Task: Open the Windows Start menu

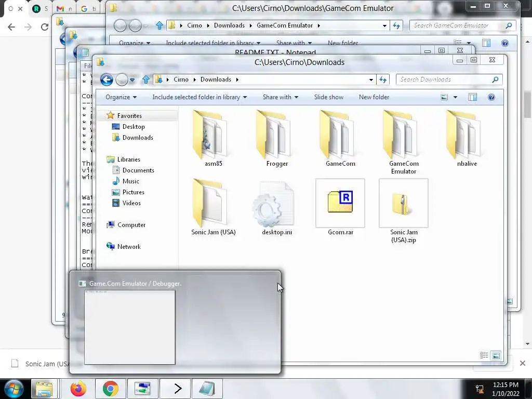Action: click(14, 389)
